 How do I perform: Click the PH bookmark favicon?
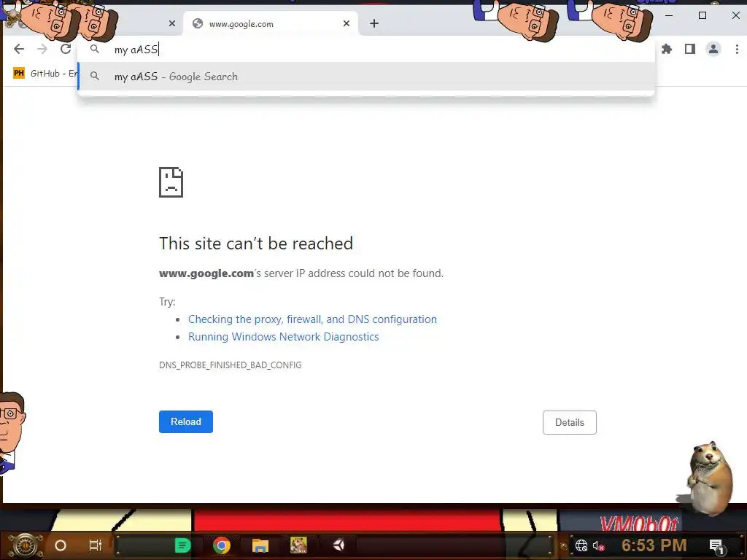[18, 74]
